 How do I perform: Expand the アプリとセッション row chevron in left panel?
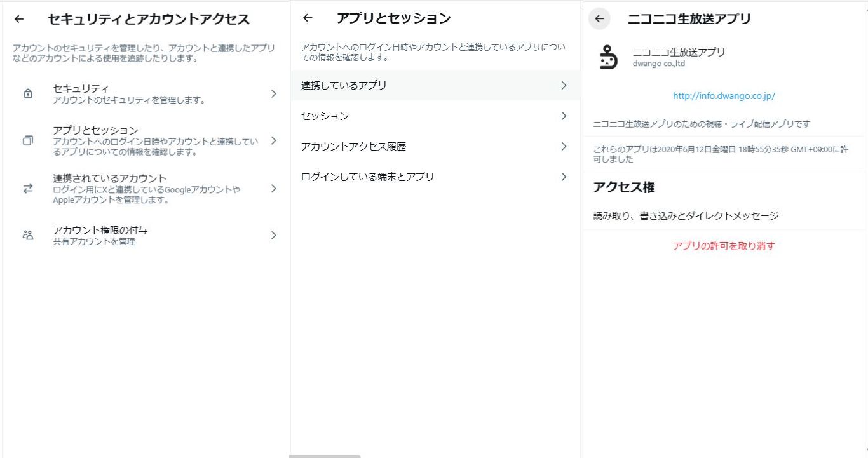[273, 140]
